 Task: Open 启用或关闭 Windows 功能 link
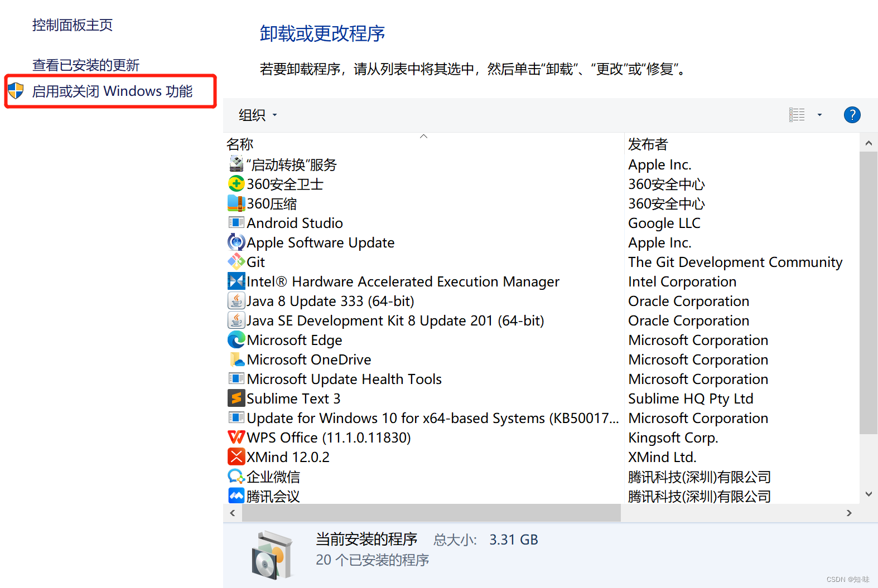pos(112,91)
